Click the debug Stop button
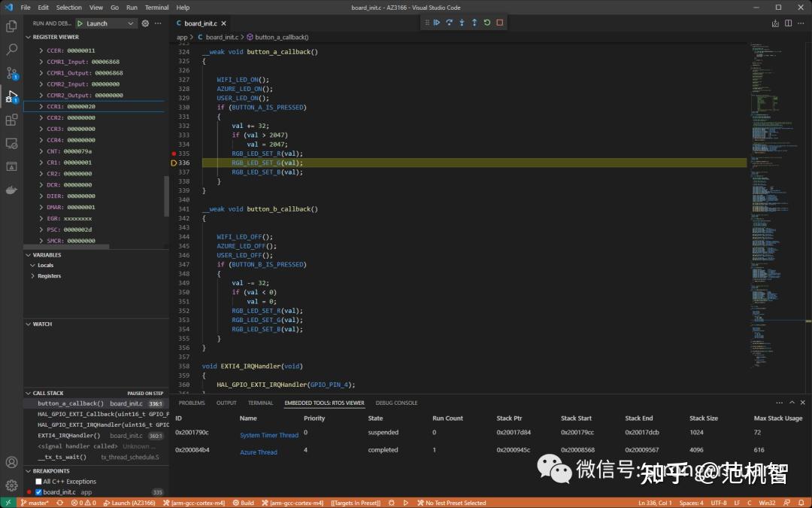This screenshot has height=508, width=812. [x=500, y=23]
